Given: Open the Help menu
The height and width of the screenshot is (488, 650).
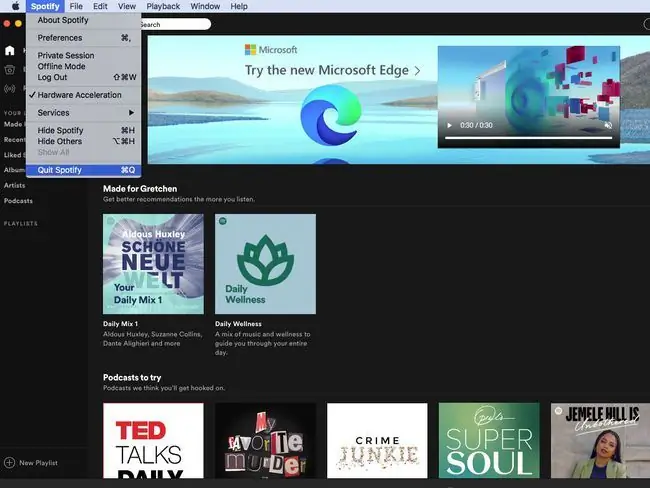Looking at the screenshot, I should (x=239, y=6).
